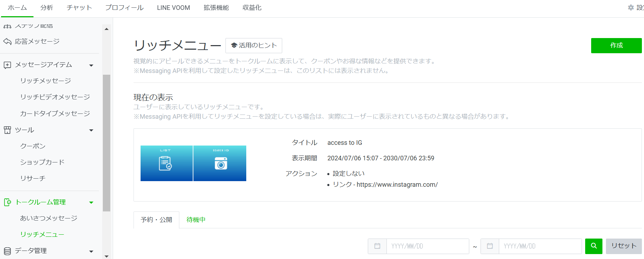This screenshot has height=259, width=644.
Task: Expand the データ管理 section arrow
Action: 91,251
